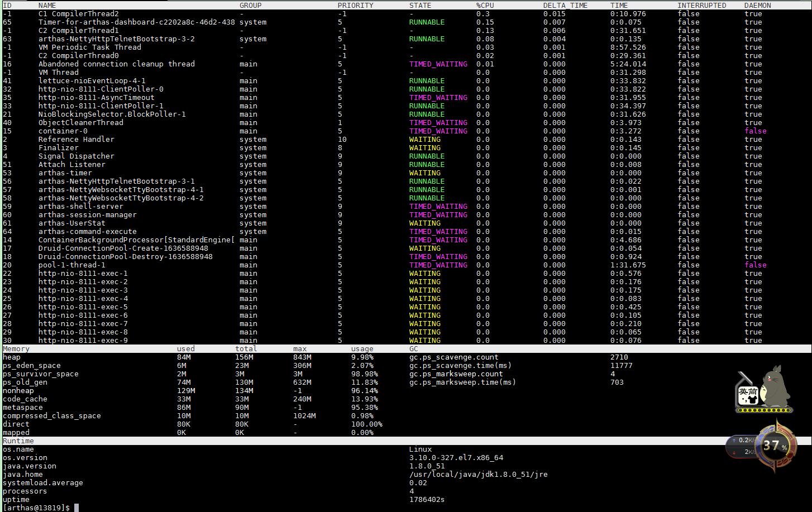Click the 0.2K upload speed indicator
The width and height of the screenshot is (812, 512).
(x=742, y=441)
